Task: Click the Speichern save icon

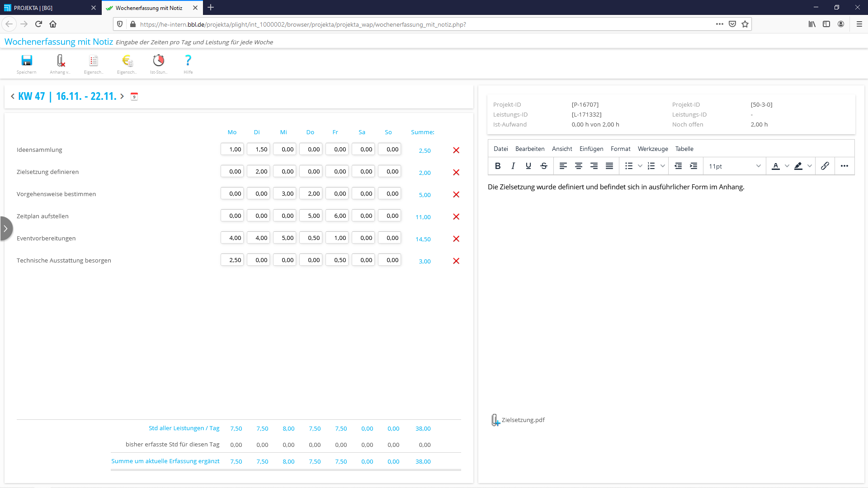Action: [27, 61]
